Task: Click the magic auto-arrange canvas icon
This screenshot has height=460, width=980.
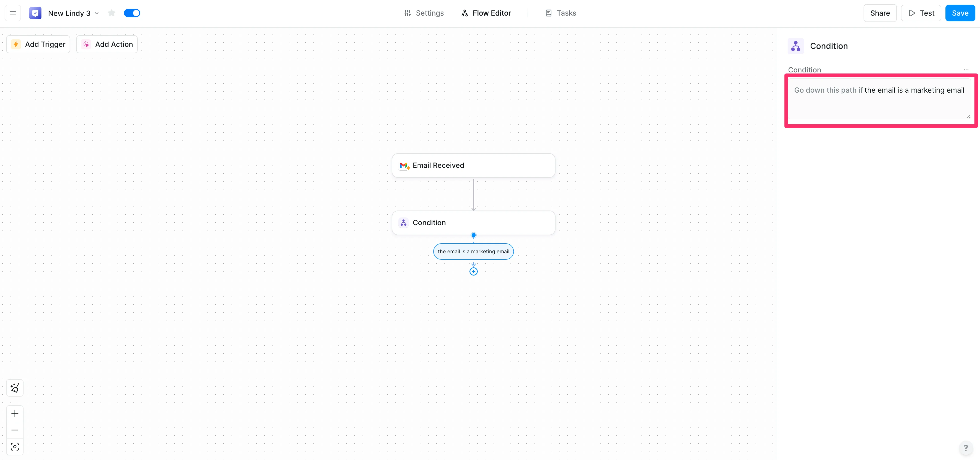Action: coord(15,388)
